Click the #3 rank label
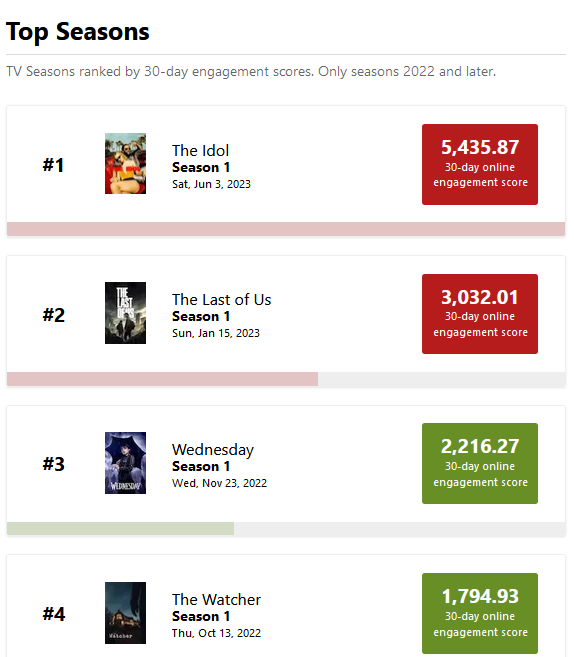Viewport: 574px width, 657px height. pos(54,464)
